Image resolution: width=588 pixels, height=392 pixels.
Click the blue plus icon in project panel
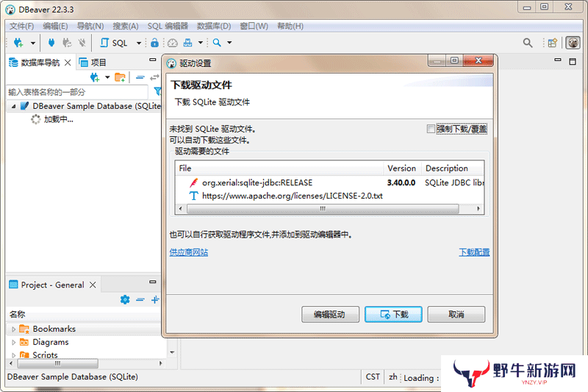click(x=155, y=300)
